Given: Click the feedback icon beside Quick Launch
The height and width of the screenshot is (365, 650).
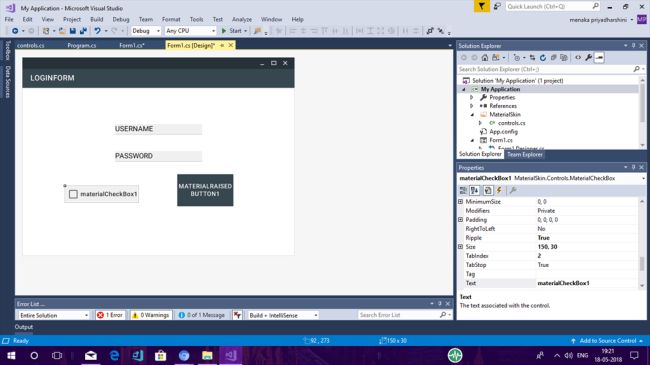Looking at the screenshot, I should (x=497, y=6).
